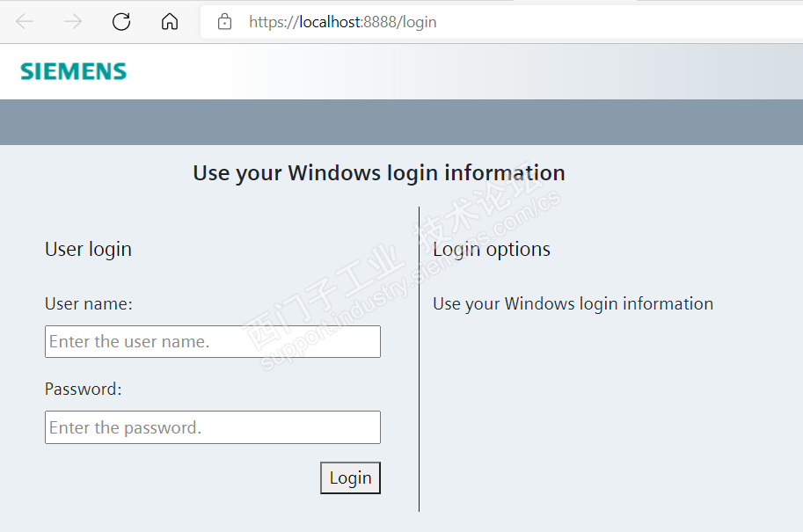Click the Siemens logo
The width and height of the screenshot is (803, 532).
[x=74, y=71]
